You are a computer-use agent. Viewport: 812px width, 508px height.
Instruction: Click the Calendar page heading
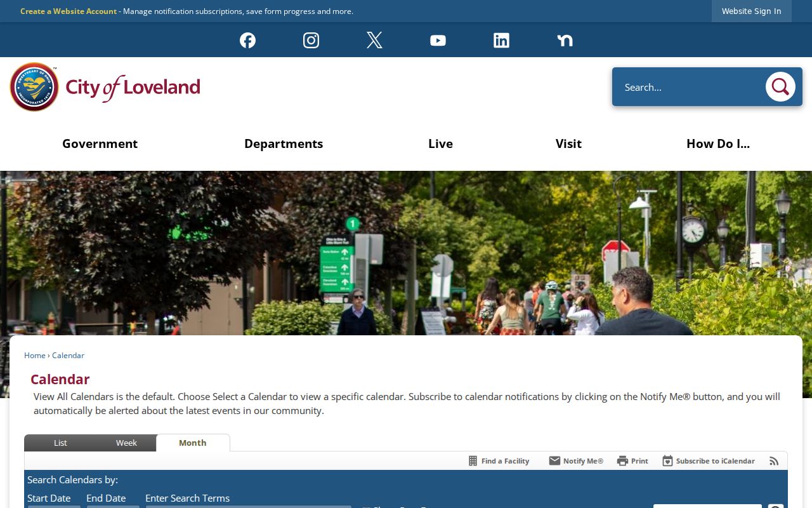60,379
